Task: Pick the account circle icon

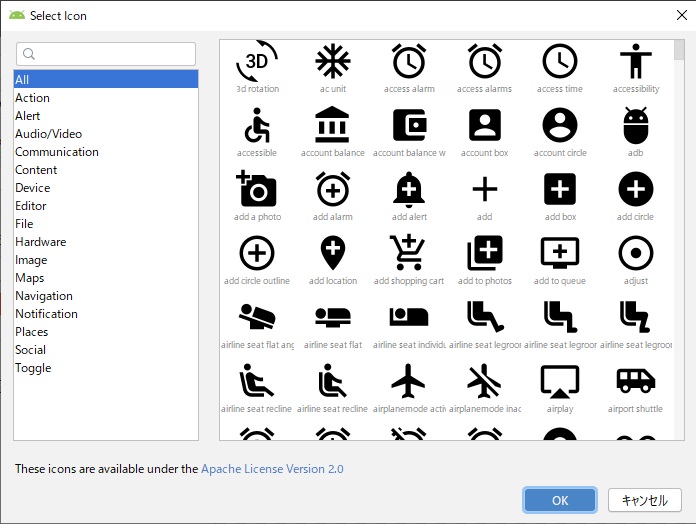Action: coord(560,125)
